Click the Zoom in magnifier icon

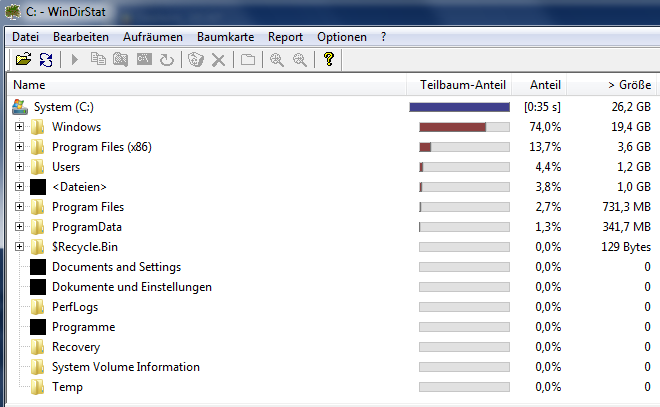pos(277,59)
